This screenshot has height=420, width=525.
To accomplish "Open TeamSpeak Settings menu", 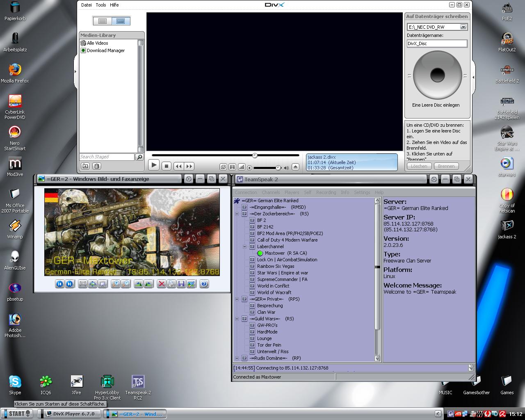I will point(362,192).
